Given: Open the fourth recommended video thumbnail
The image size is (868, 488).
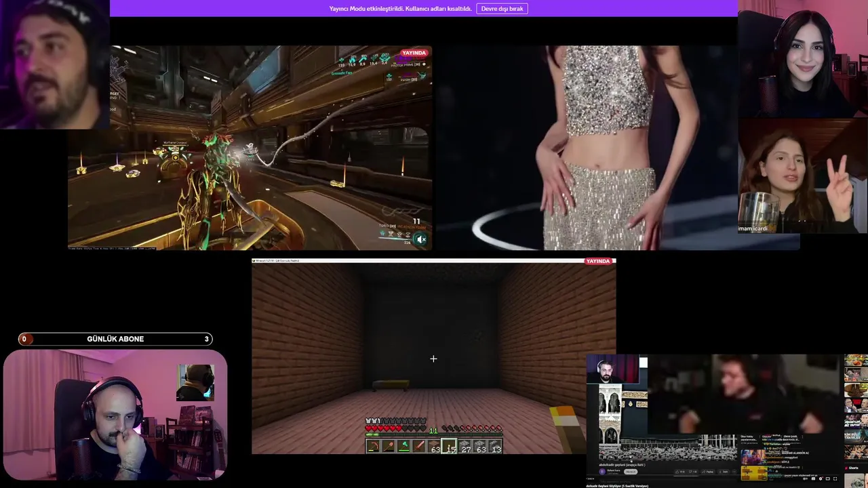Looking at the screenshot, I should coord(856,405).
